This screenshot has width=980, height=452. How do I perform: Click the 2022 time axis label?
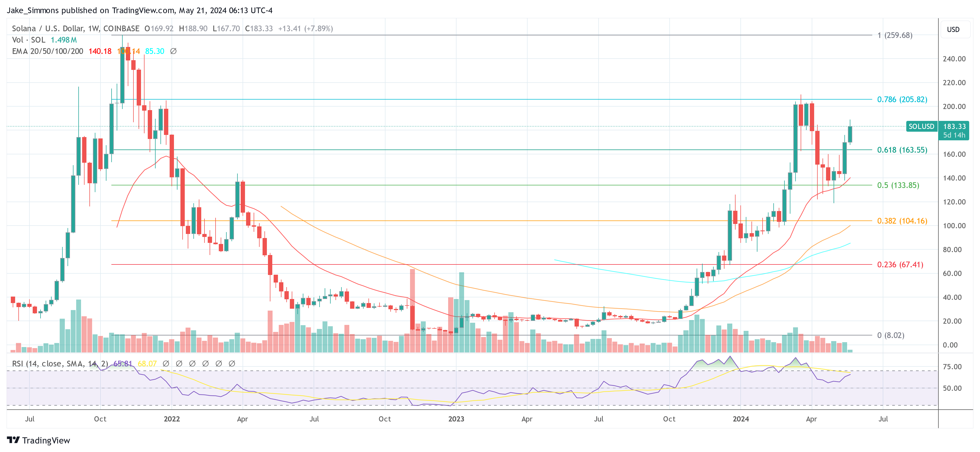(x=172, y=419)
